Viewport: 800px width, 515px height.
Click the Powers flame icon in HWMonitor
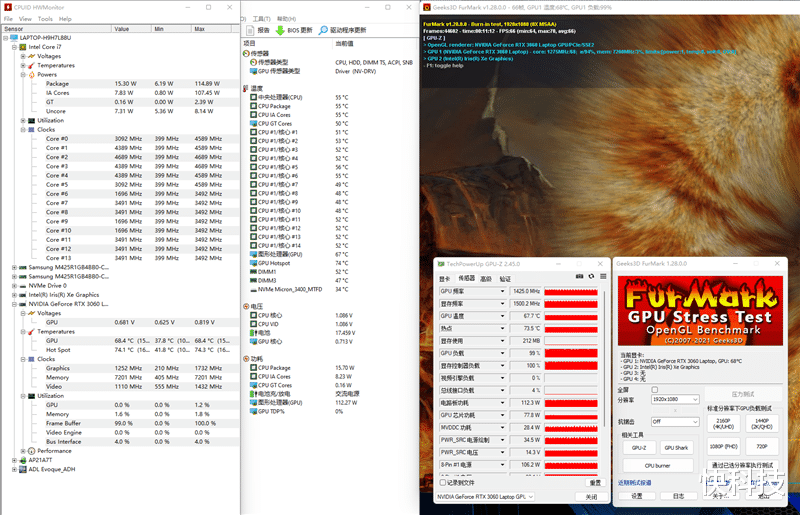coord(32,75)
